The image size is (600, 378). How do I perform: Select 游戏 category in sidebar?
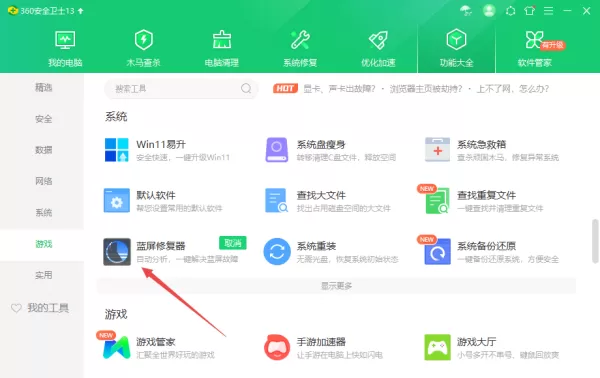[43, 244]
